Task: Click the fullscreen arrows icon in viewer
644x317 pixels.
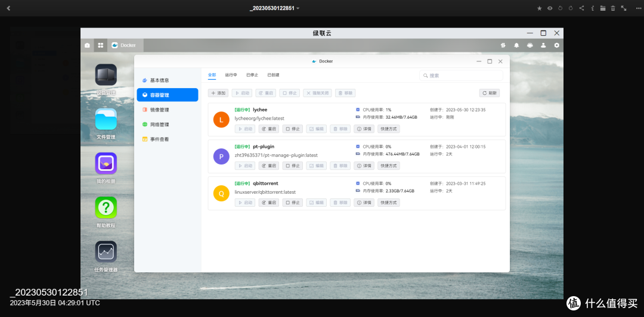Action: point(624,8)
